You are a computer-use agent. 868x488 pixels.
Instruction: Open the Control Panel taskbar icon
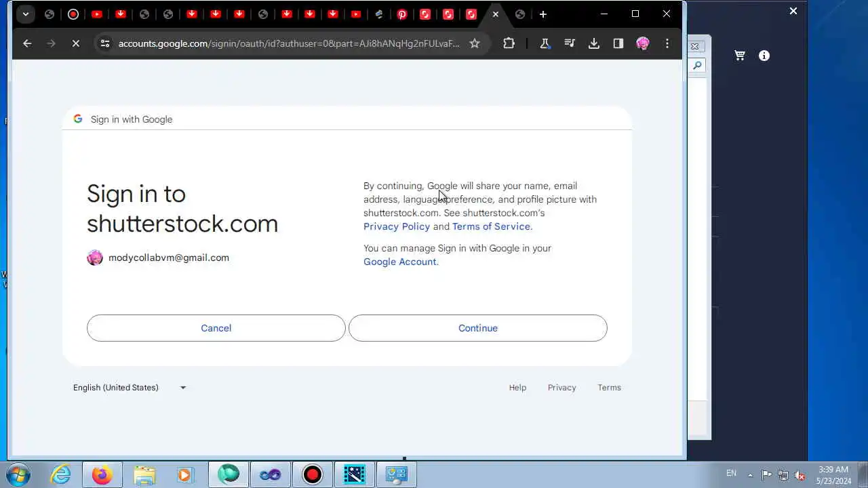(396, 474)
